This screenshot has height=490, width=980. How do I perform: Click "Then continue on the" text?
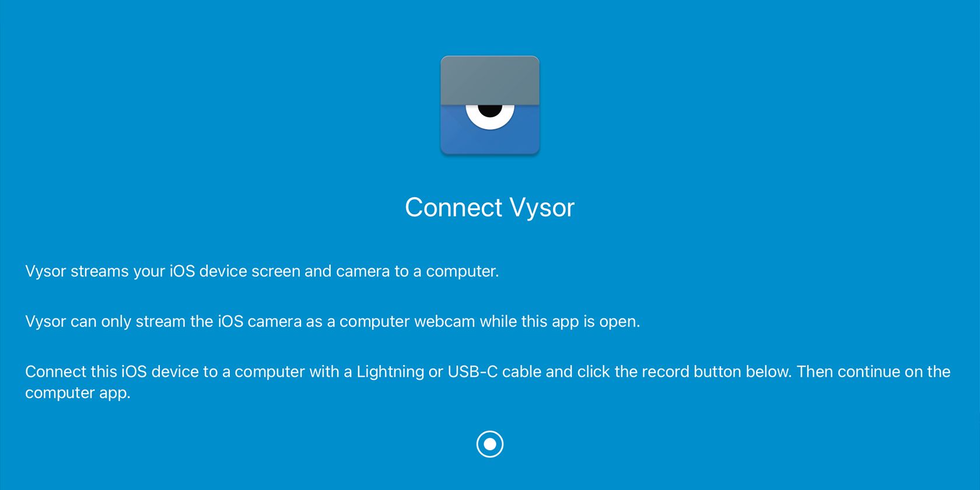click(x=874, y=372)
